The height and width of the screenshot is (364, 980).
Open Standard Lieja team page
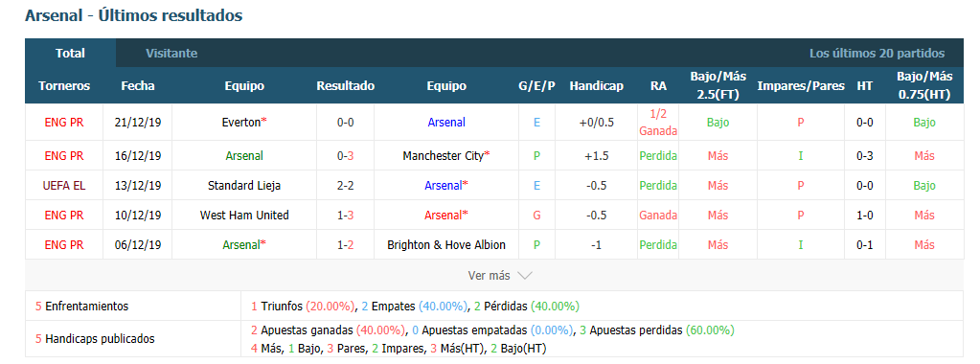[244, 185]
